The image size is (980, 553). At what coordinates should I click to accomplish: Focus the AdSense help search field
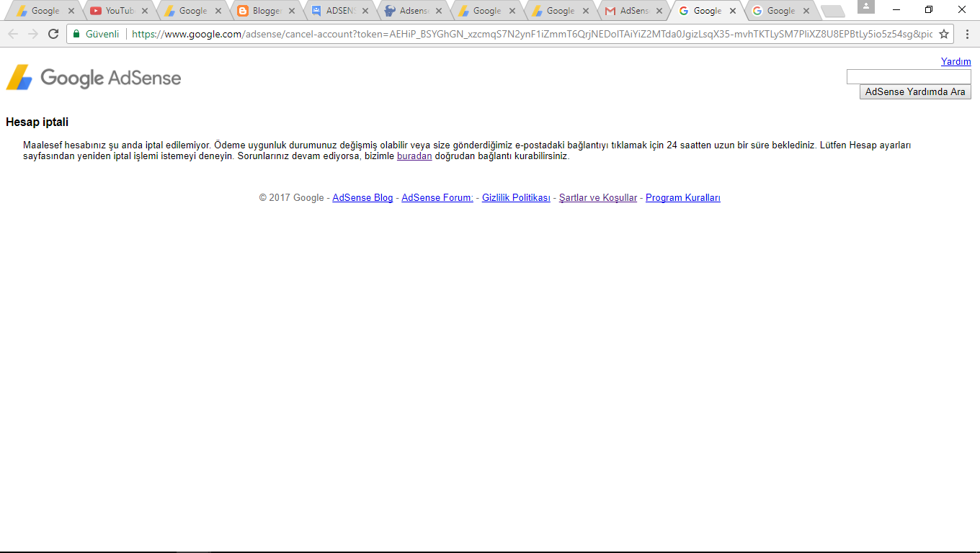pos(909,77)
